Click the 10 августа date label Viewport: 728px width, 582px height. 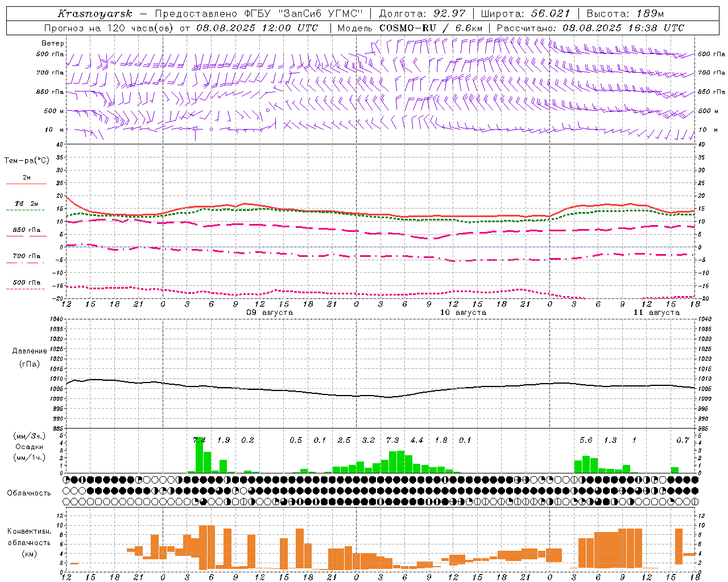pyautogui.click(x=463, y=313)
